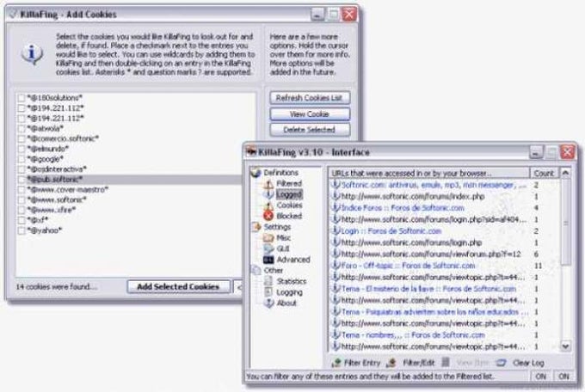Click the Settings icon in the tree

tap(256, 227)
